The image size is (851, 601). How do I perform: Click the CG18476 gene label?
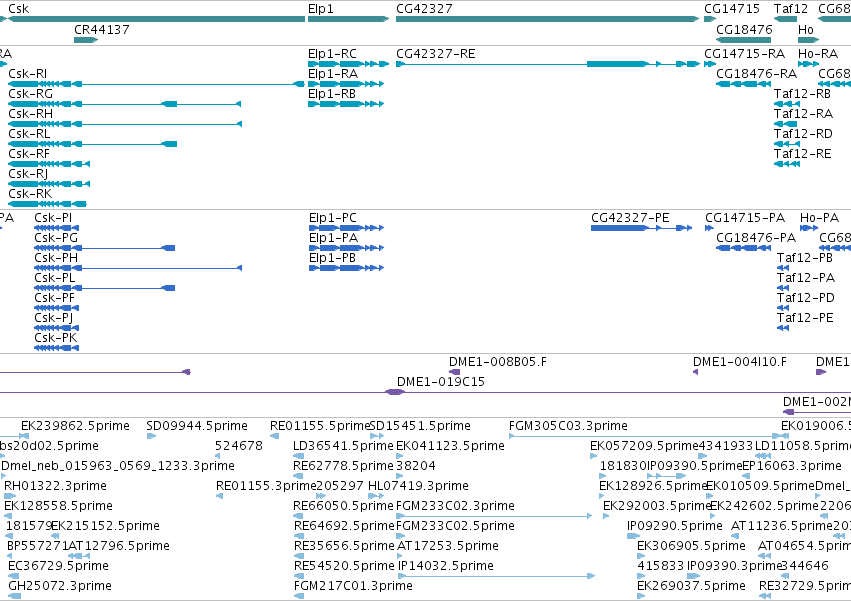click(744, 30)
